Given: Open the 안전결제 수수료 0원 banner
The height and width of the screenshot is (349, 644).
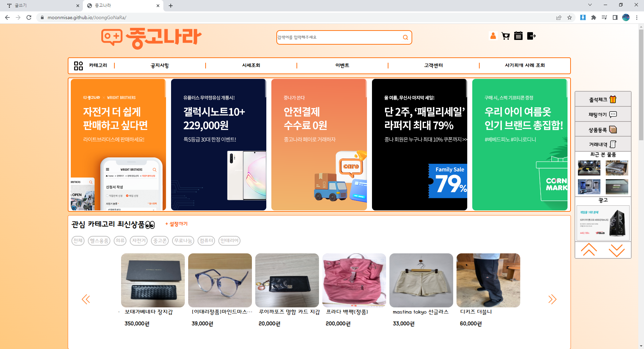Looking at the screenshot, I should (x=319, y=145).
